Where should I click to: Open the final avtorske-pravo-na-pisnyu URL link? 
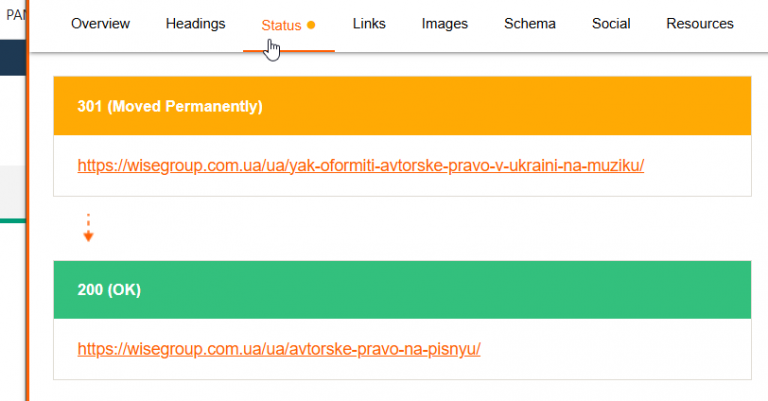[279, 349]
